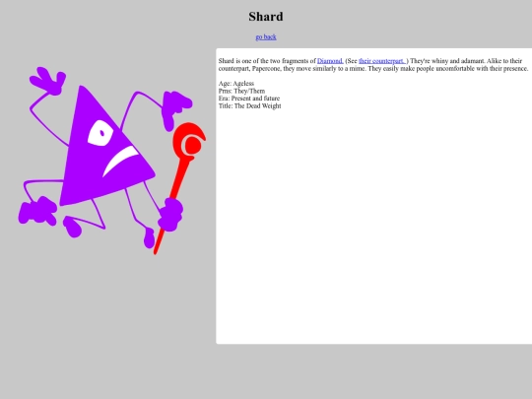Screen dimensions: 532x399
Task: Click the purple Shard character illustration
Action: (111, 160)
